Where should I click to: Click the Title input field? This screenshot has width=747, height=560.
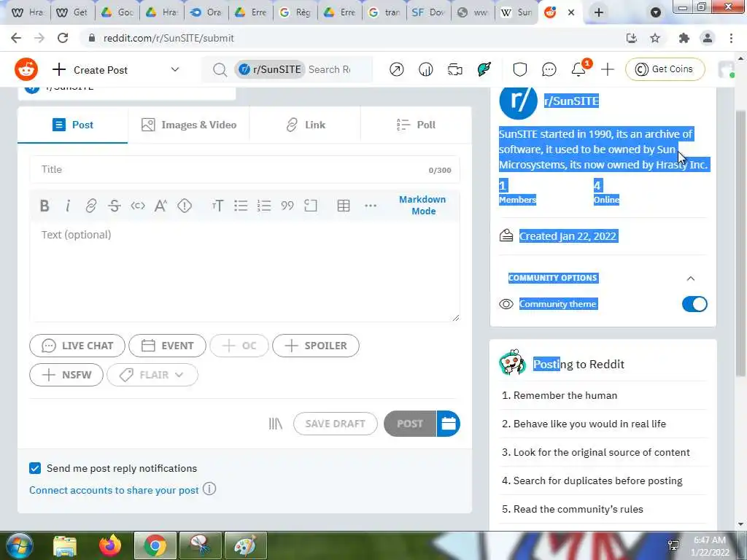pyautogui.click(x=244, y=169)
